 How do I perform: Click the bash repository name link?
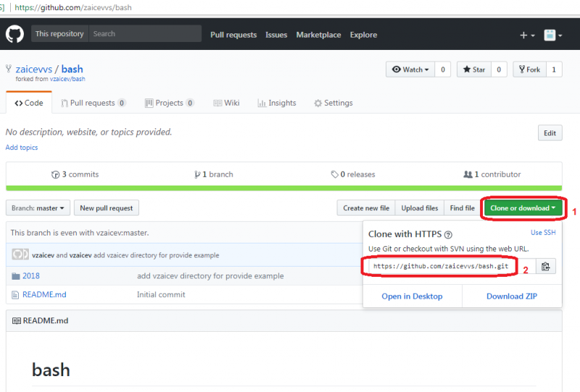[x=72, y=69]
